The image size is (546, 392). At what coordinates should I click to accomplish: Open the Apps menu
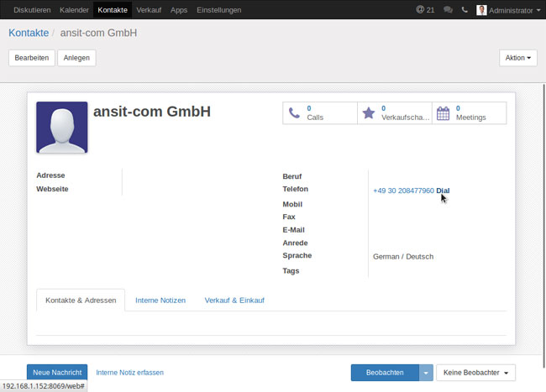click(x=179, y=10)
